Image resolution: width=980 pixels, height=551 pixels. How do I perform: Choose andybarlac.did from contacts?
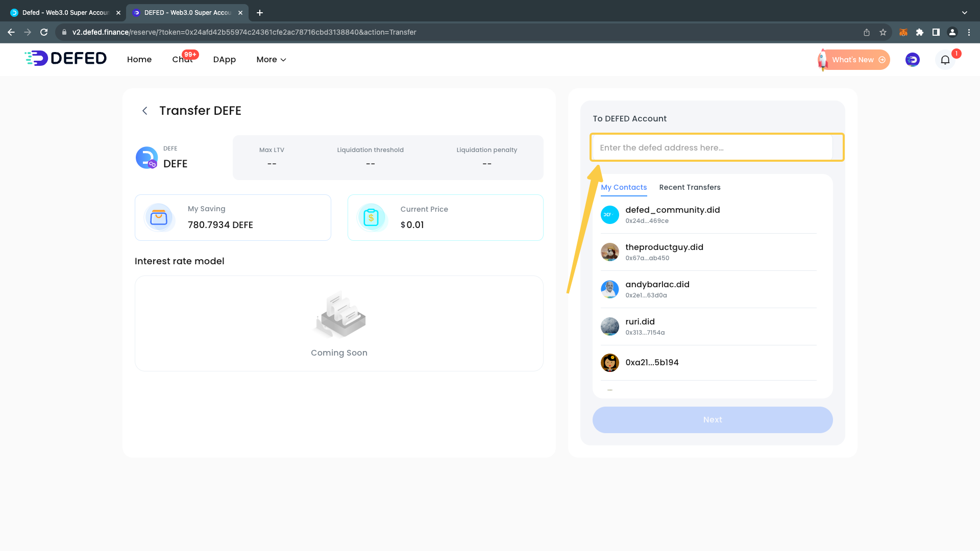coord(657,289)
